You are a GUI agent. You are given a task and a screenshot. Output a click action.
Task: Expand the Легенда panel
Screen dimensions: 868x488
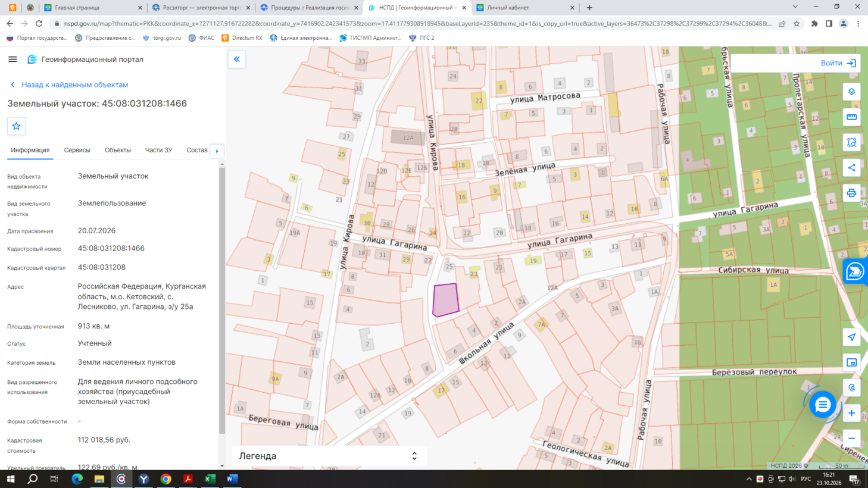pyautogui.click(x=329, y=456)
